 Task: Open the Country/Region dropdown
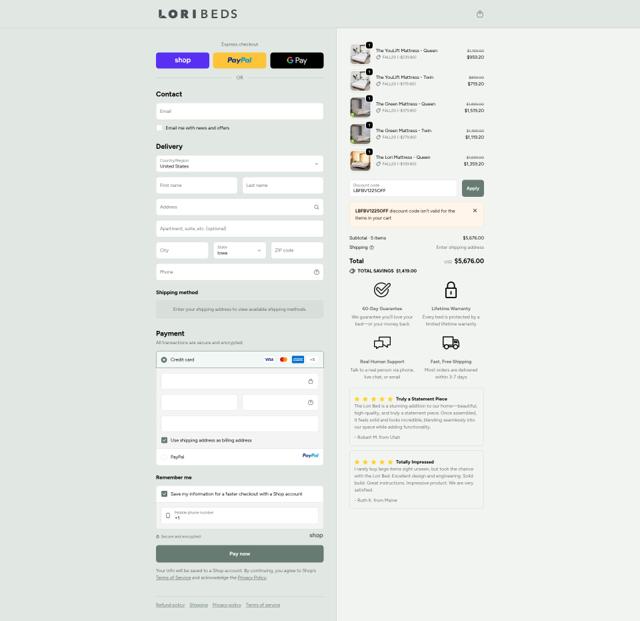[x=240, y=163]
